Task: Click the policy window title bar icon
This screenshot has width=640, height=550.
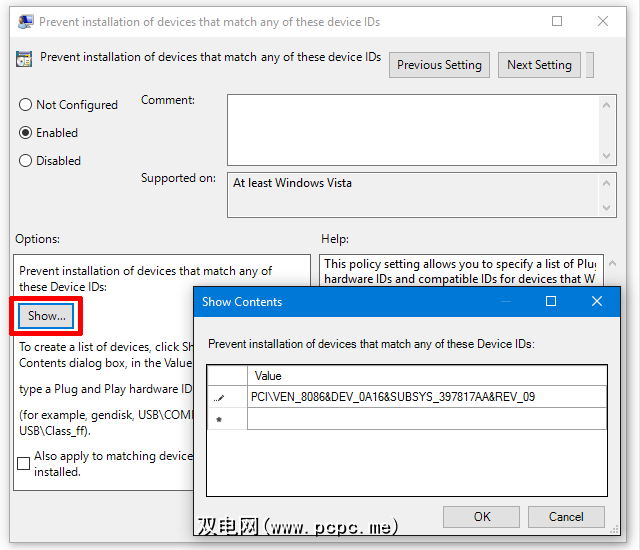Action: coord(26,22)
